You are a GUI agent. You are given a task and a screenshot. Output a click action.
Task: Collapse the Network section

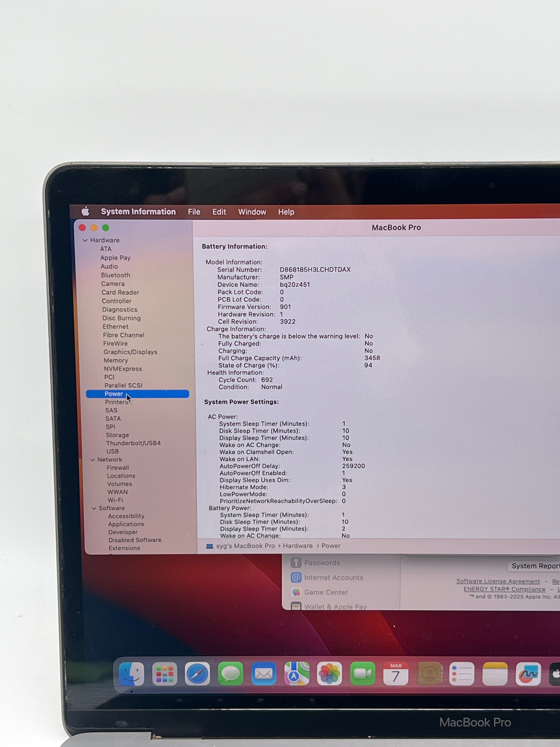(x=92, y=460)
